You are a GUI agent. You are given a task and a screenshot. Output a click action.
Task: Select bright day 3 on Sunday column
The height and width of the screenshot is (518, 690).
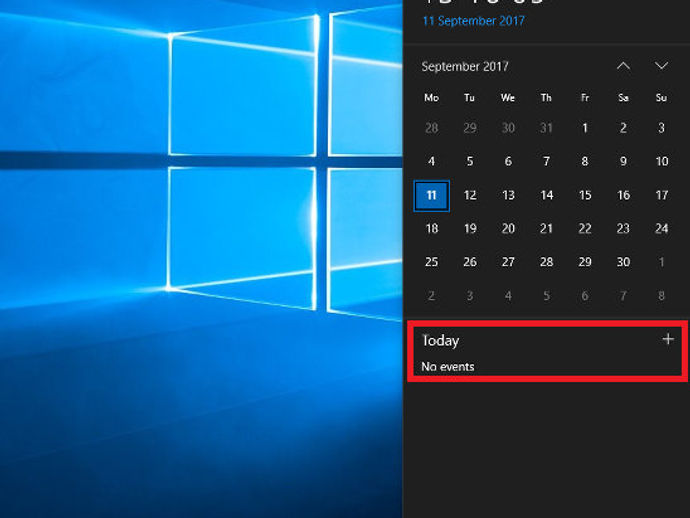click(x=661, y=128)
